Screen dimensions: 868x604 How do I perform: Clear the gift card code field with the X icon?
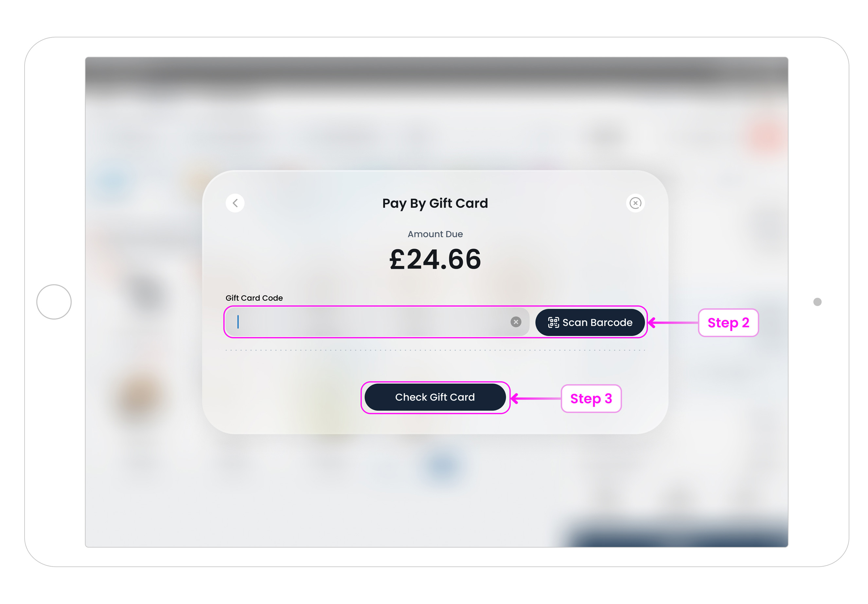[516, 322]
